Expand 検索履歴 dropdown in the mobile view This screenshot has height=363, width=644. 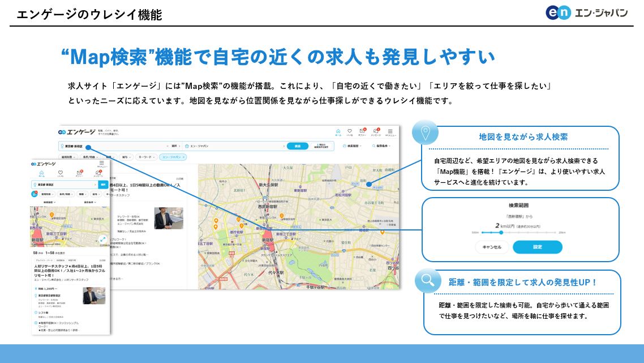(x=49, y=202)
